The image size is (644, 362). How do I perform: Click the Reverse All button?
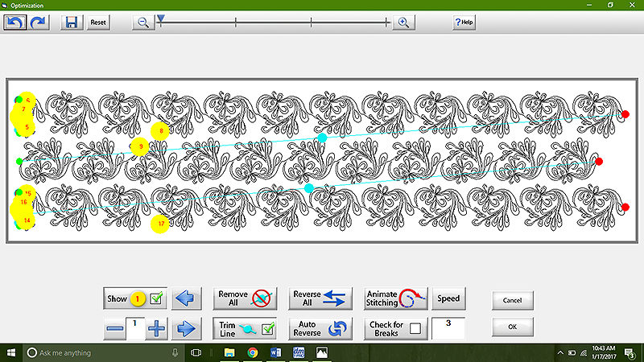(320, 299)
